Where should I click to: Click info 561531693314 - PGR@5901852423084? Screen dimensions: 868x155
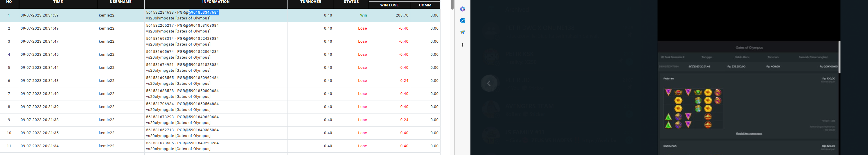pos(182,38)
